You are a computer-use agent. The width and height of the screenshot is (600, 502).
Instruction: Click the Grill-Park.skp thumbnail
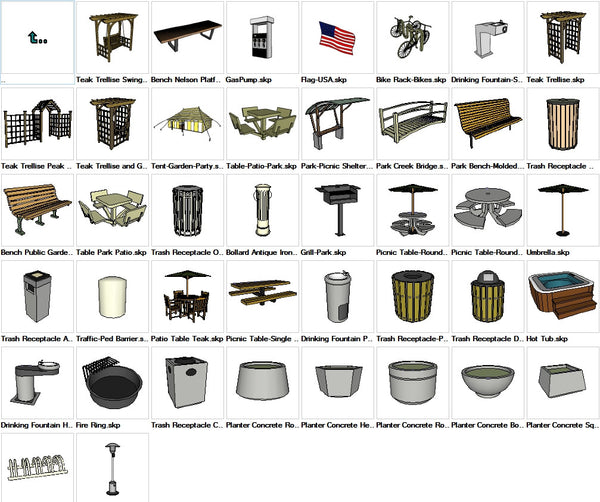click(336, 210)
